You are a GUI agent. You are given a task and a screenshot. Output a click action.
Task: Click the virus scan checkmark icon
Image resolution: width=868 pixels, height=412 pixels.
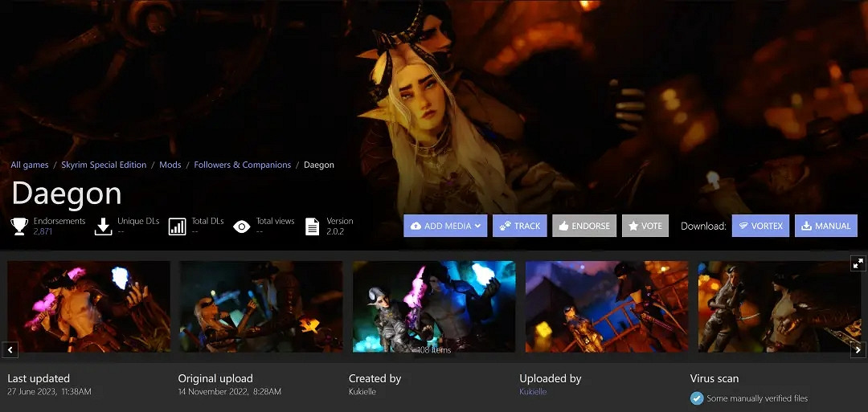pyautogui.click(x=697, y=398)
